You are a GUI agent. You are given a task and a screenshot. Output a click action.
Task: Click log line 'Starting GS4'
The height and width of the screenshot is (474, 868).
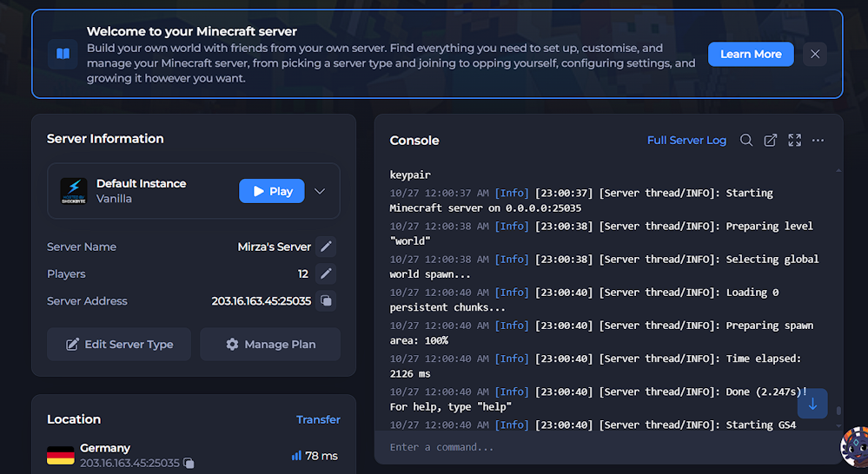click(593, 425)
